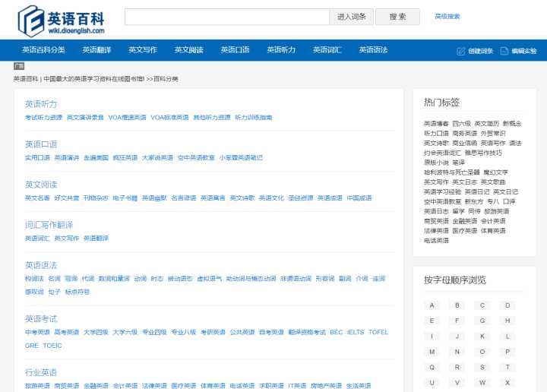Viewport: 547px width, 392px height.
Task: Click the 英语考试 category heading
Action: coord(41,319)
